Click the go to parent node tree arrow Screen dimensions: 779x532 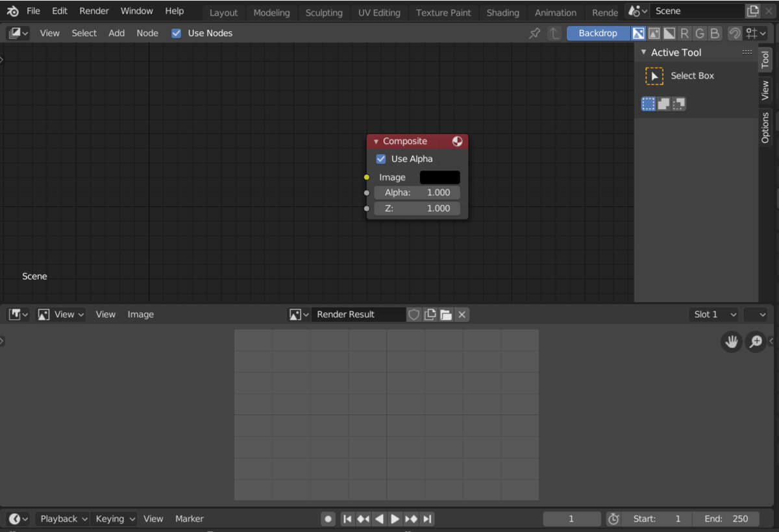tap(554, 33)
